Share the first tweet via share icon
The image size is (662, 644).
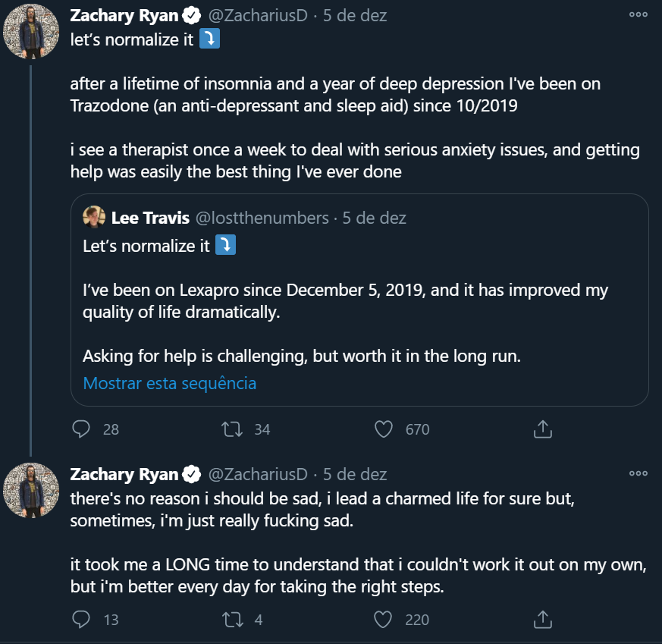point(541,429)
